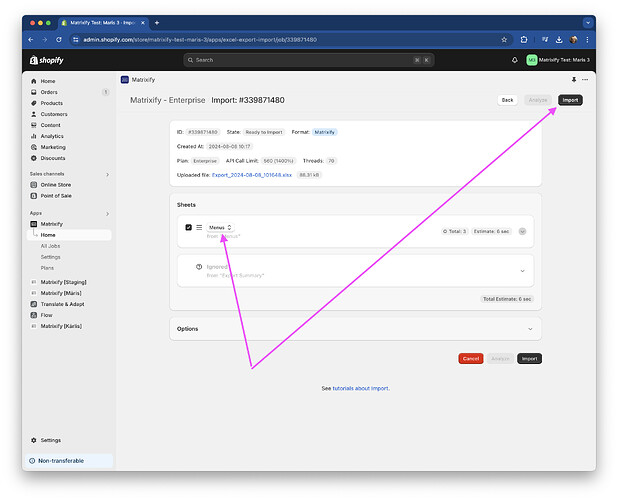Open Plans under Matrixify
The width and height of the screenshot is (618, 500).
coord(47,268)
